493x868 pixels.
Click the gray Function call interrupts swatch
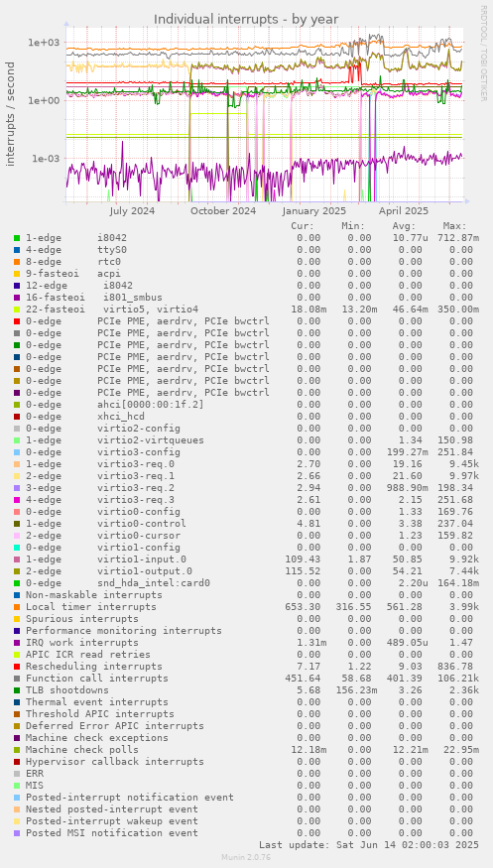(x=17, y=679)
